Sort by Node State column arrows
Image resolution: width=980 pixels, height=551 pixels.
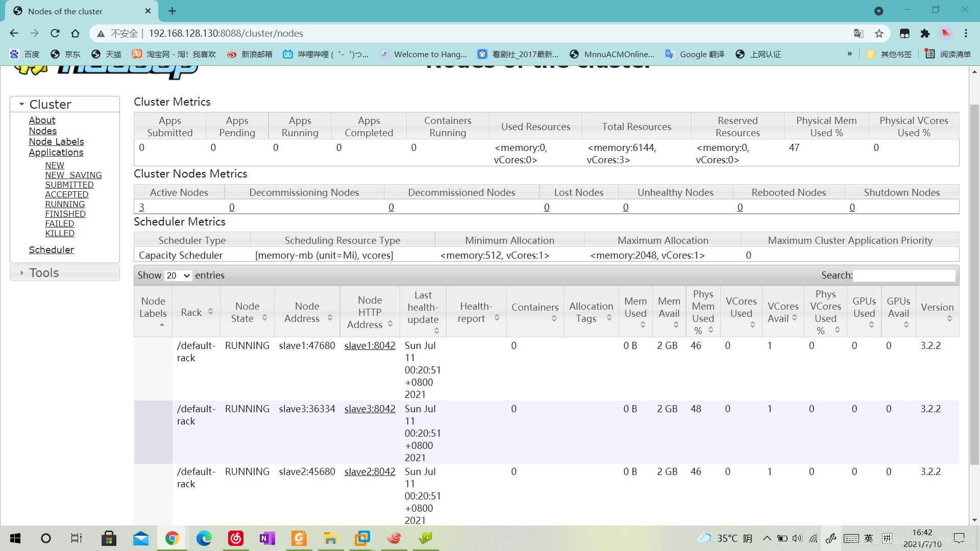pyautogui.click(x=264, y=318)
